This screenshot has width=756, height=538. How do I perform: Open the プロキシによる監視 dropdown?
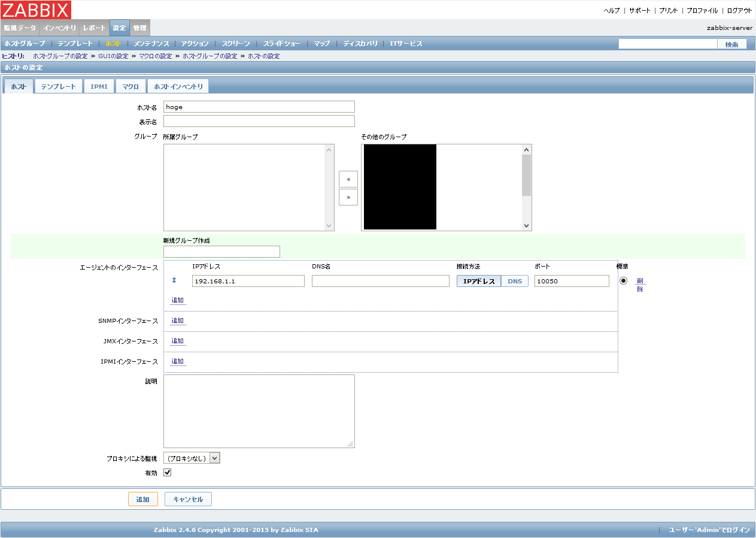tap(192, 457)
